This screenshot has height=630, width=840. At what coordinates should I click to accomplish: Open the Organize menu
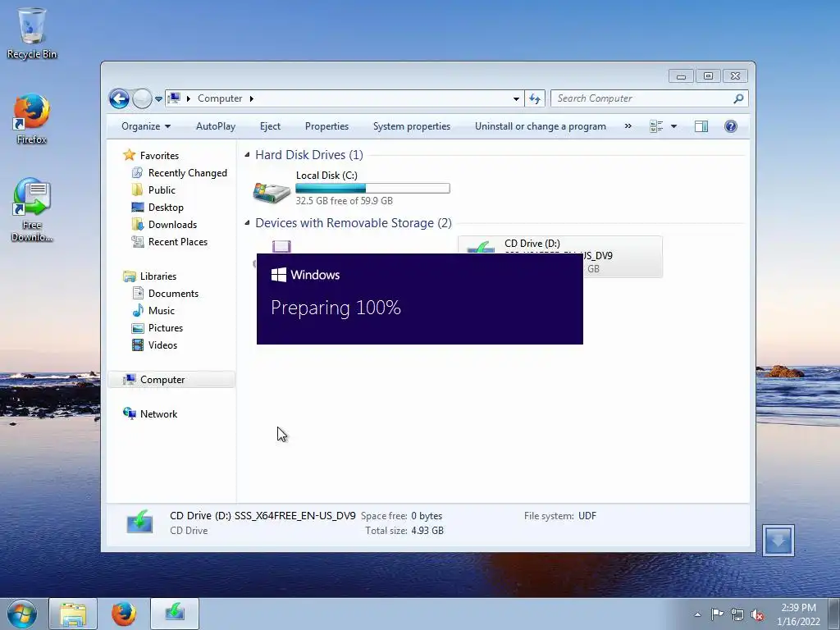pyautogui.click(x=146, y=126)
